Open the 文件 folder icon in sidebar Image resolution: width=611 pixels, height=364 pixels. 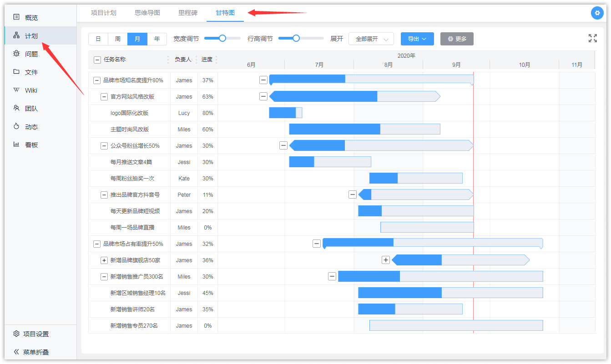tap(16, 72)
